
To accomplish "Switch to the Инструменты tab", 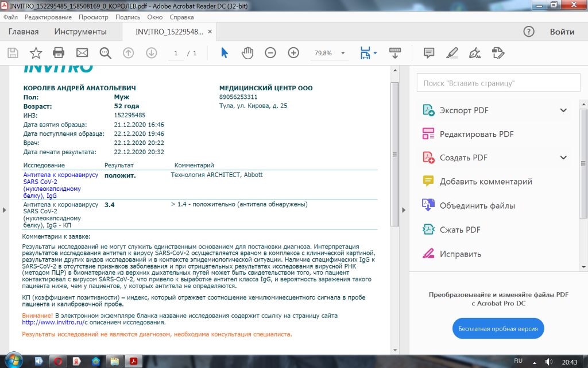I will [80, 32].
